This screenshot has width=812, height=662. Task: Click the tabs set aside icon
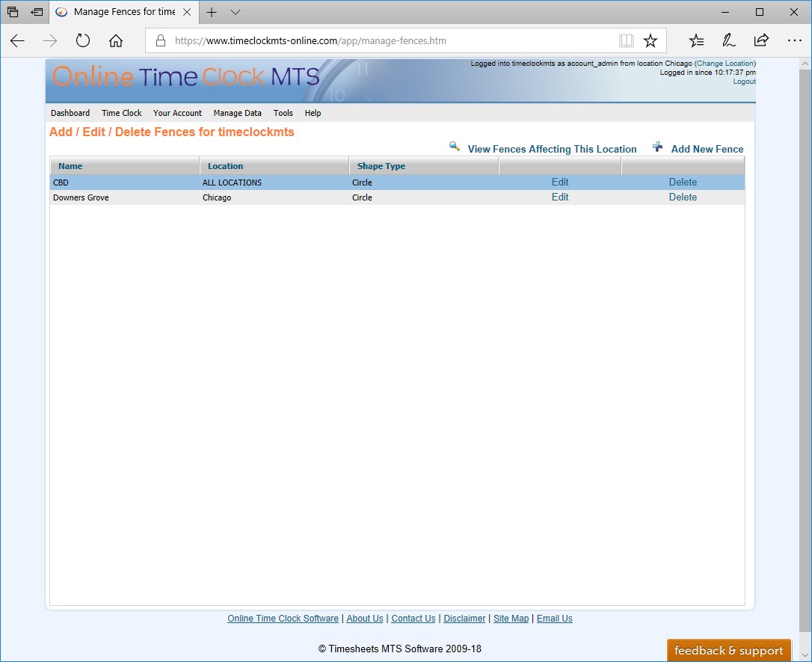(x=13, y=11)
